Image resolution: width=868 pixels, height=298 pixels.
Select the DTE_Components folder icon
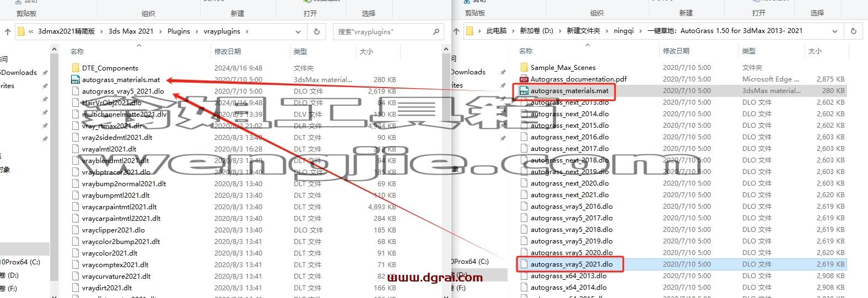(x=76, y=68)
